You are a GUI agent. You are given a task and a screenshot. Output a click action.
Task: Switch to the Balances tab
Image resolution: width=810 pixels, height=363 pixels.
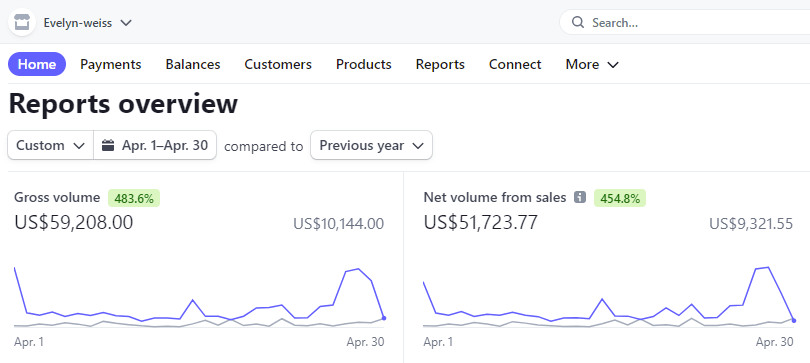193,65
